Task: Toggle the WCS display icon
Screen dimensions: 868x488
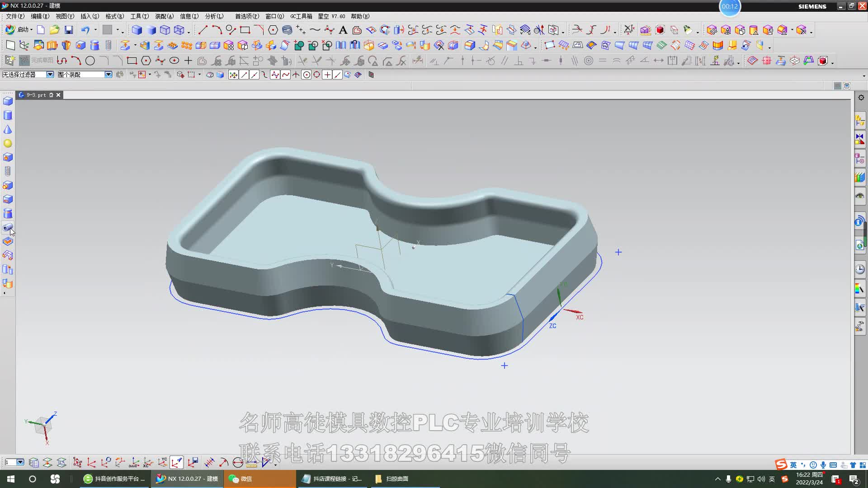Action: [x=177, y=463]
